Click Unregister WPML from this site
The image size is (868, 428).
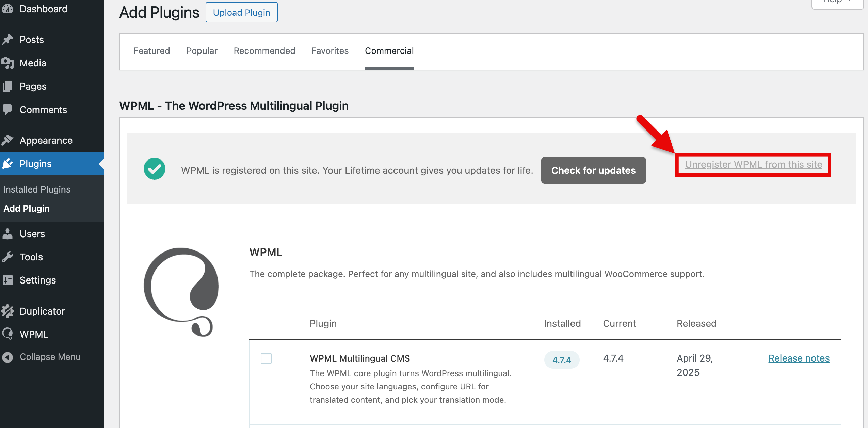tap(754, 164)
